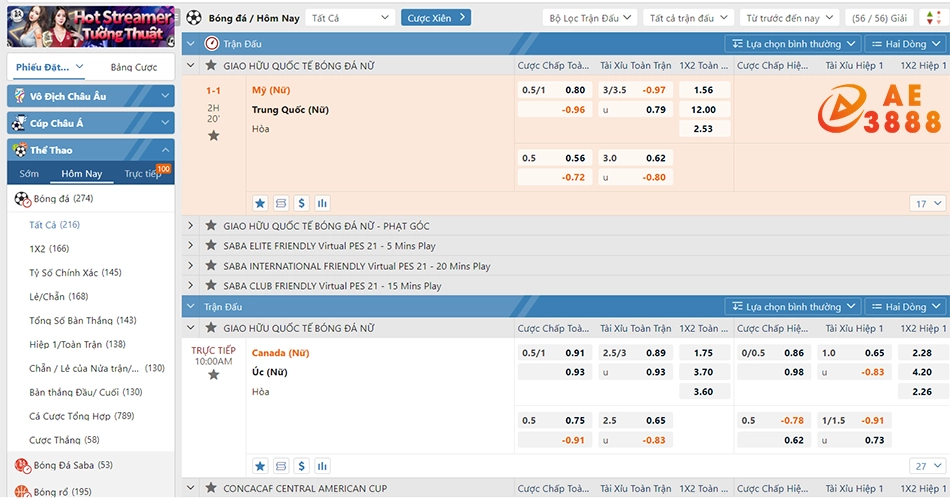Select odds 1.75 for Canada (Nữ) 1X2
The width and height of the screenshot is (950, 499).
[703, 353]
